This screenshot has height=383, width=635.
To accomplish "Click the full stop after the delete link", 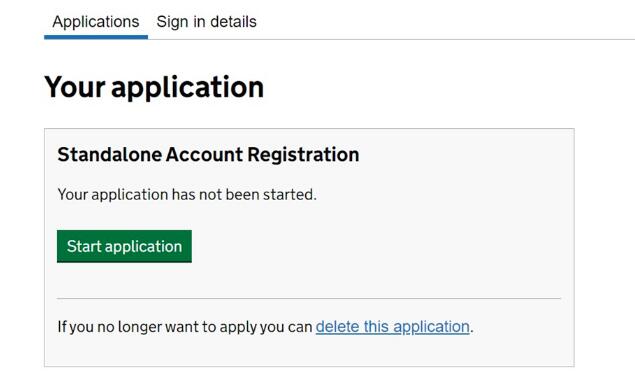I will coord(471,331).
